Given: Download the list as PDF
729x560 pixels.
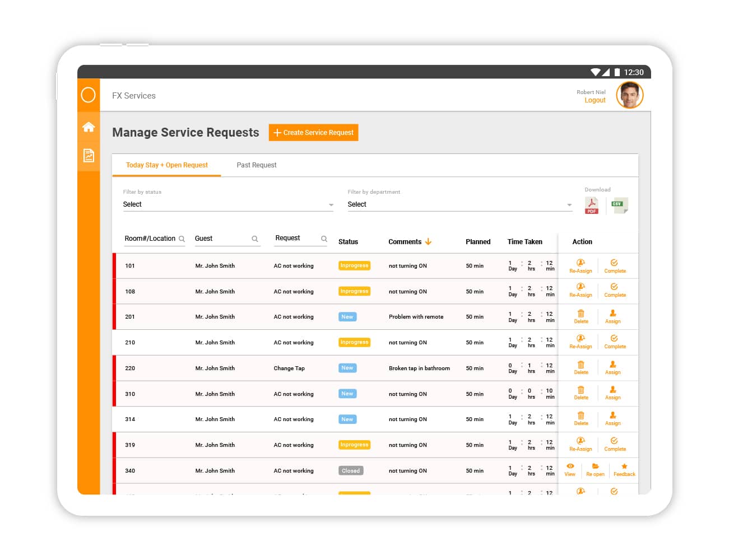Looking at the screenshot, I should [x=591, y=206].
